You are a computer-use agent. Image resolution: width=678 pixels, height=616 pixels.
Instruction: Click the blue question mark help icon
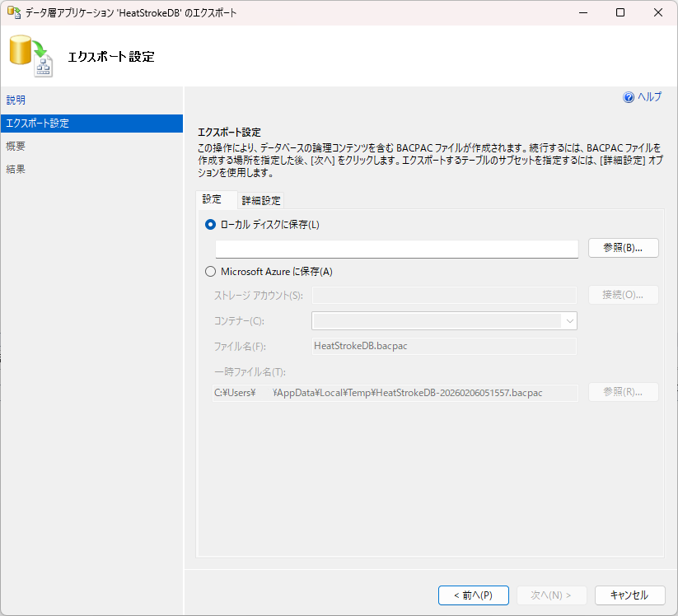point(629,97)
